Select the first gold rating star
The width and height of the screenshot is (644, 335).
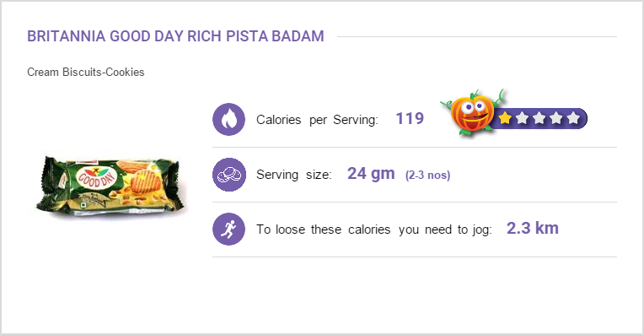point(505,118)
